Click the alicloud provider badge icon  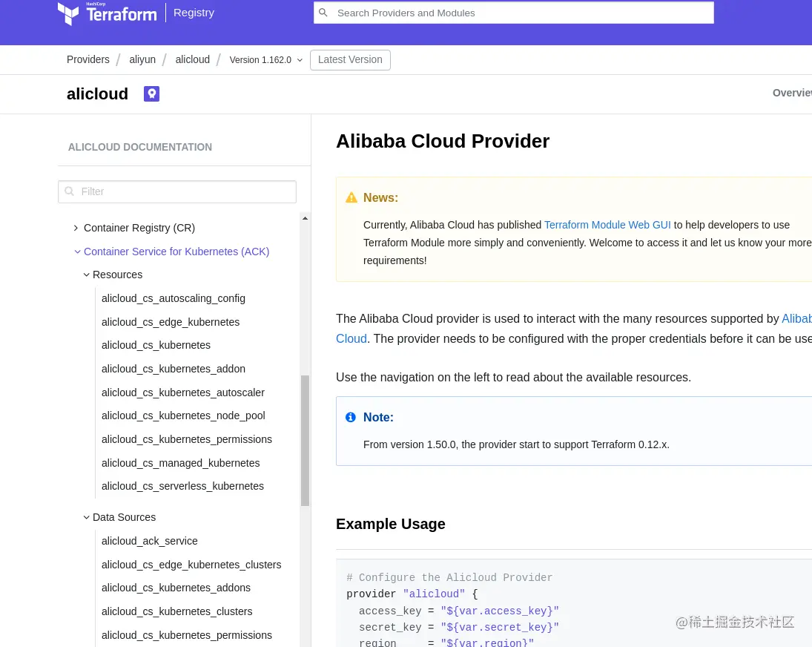pos(151,93)
